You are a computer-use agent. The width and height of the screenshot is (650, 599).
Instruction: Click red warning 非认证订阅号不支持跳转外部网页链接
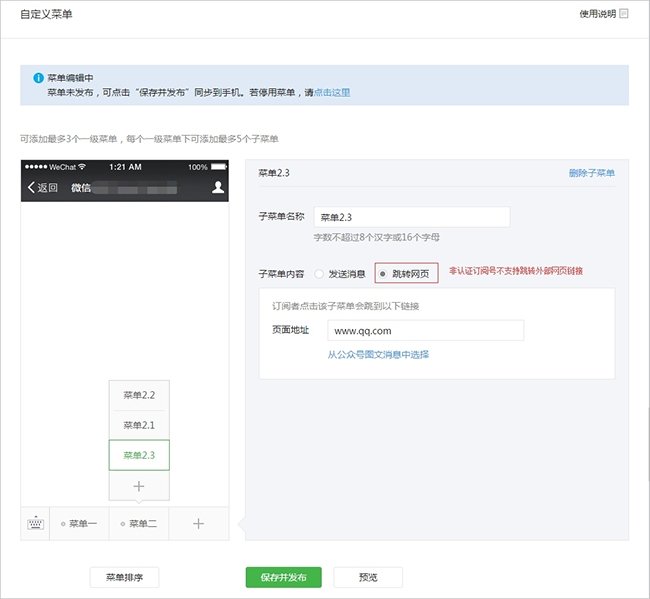click(516, 271)
